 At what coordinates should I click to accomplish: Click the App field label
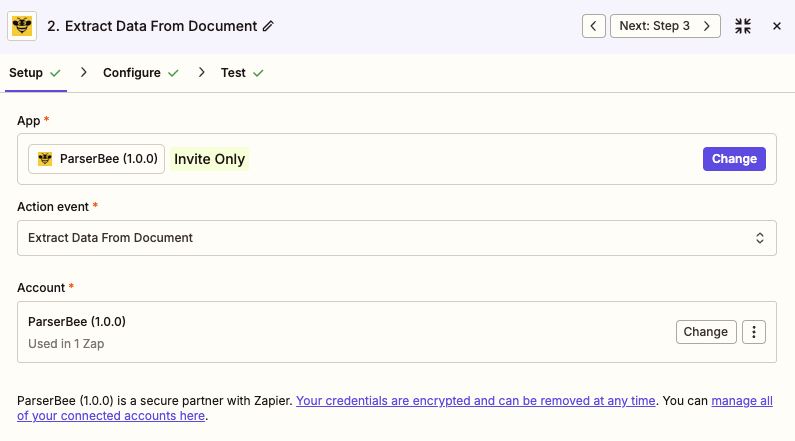(28, 121)
